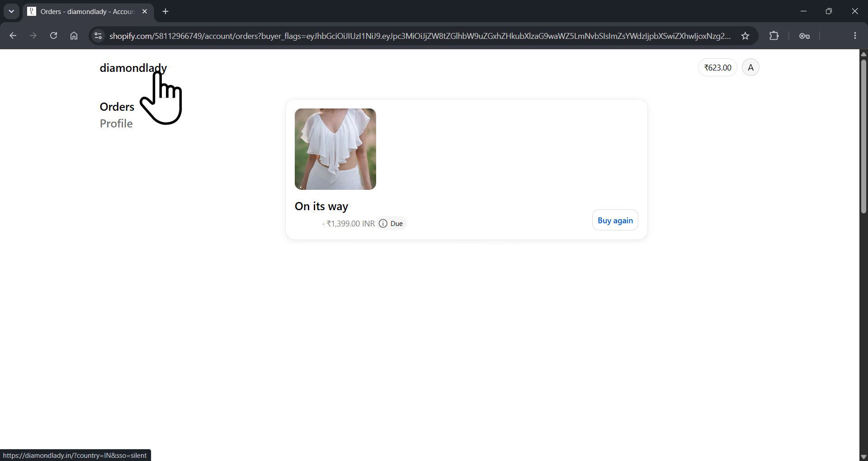Select the Orders - diamondlady browser tab
868x461 pixels.
click(88, 11)
